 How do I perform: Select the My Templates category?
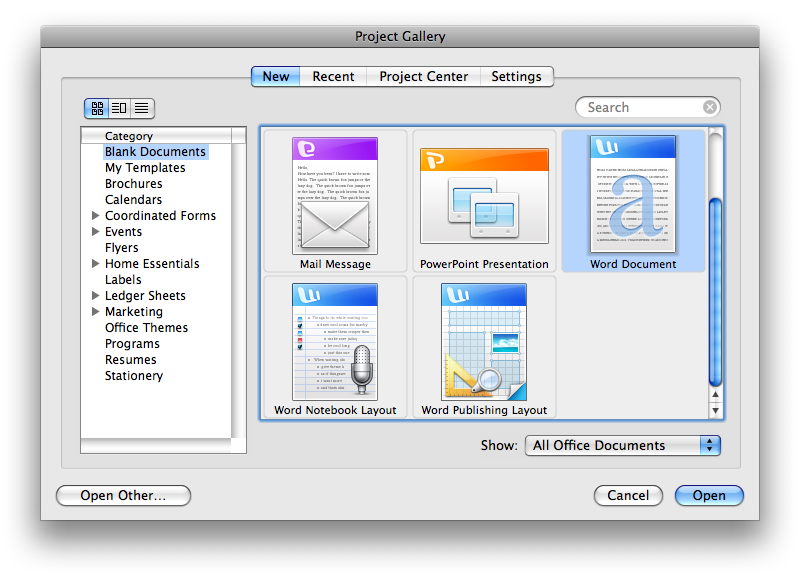(x=144, y=167)
